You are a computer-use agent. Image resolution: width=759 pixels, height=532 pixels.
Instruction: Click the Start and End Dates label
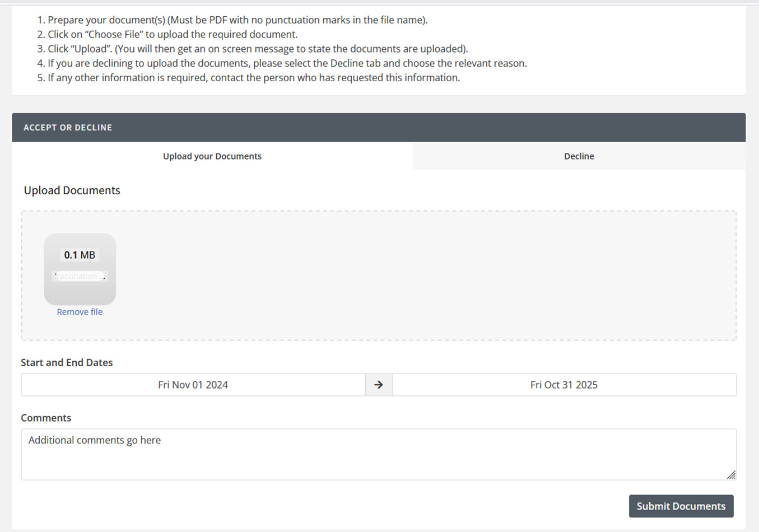pos(67,362)
